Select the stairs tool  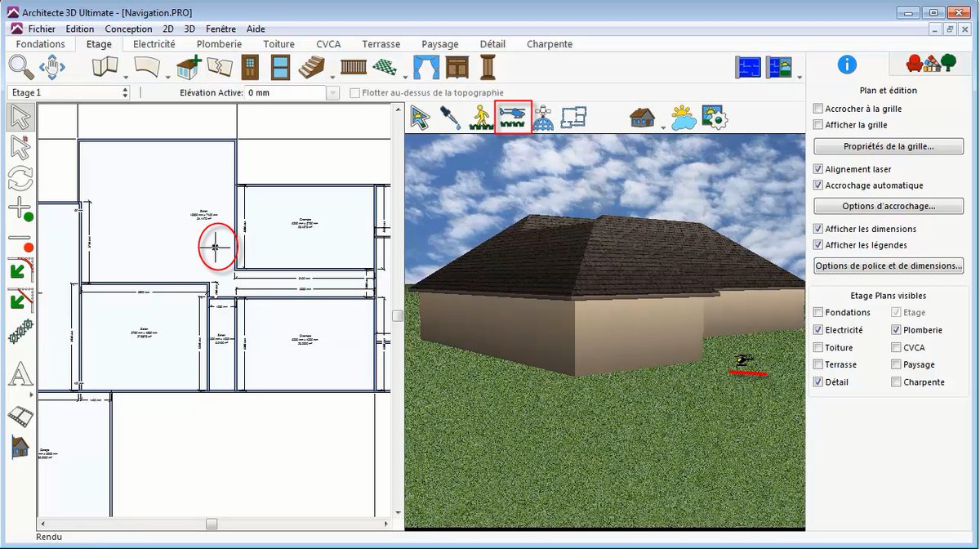[312, 67]
